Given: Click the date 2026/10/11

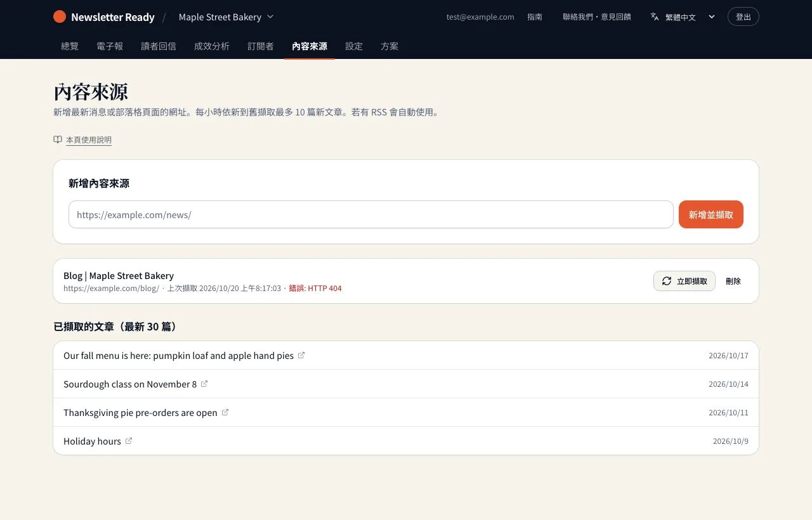Looking at the screenshot, I should 728,412.
